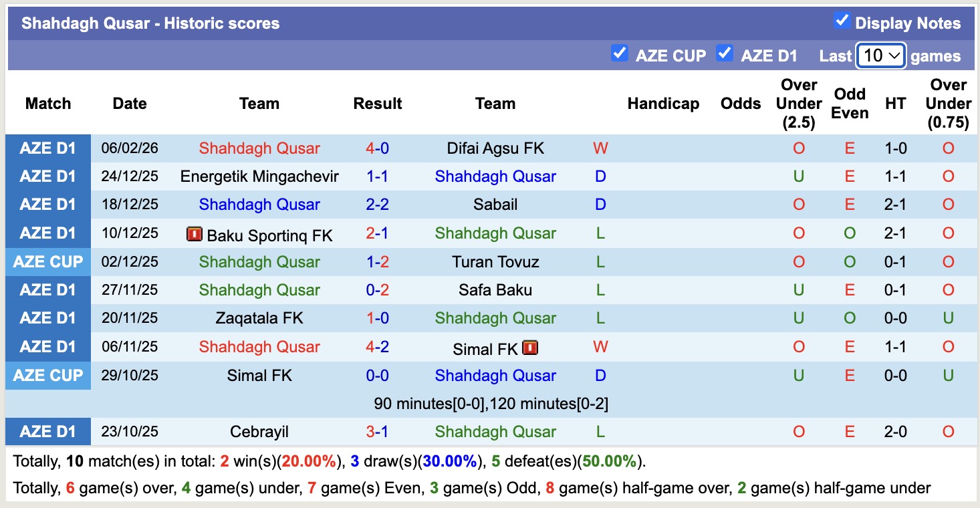This screenshot has width=980, height=508.
Task: Click AZE D1 league label for 06/02/26 match
Action: pyautogui.click(x=48, y=148)
